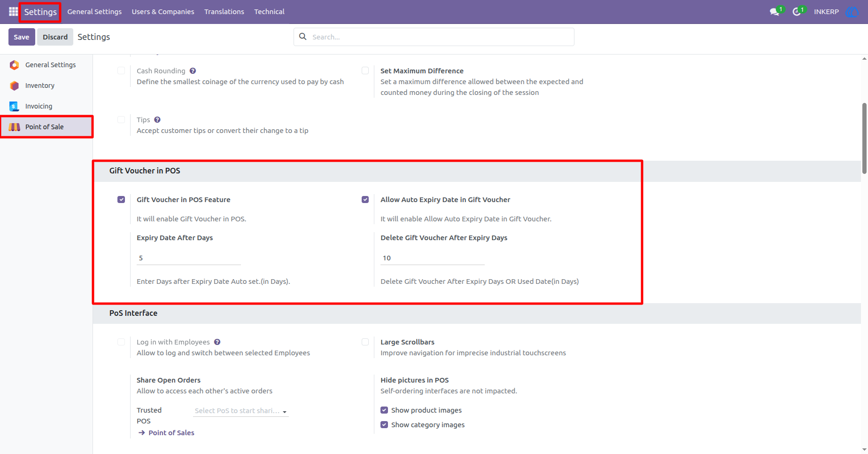Select General Settings in the sidebar
This screenshot has width=868, height=454.
point(46,65)
